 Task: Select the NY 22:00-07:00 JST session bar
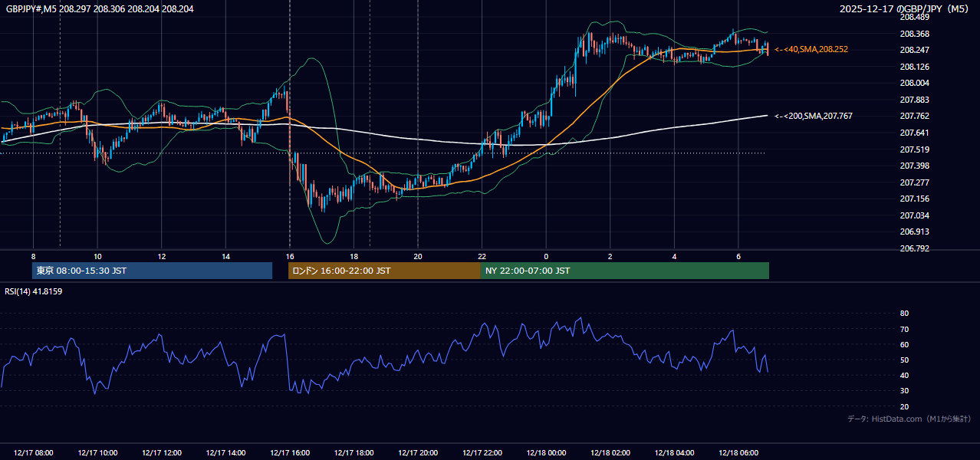coord(625,271)
